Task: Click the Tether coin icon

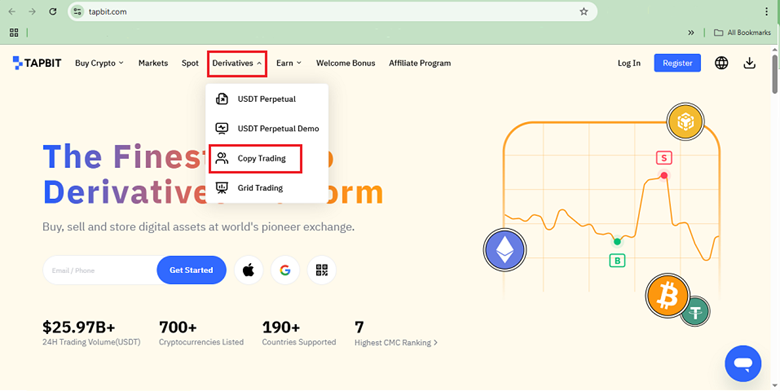Action: pos(695,311)
